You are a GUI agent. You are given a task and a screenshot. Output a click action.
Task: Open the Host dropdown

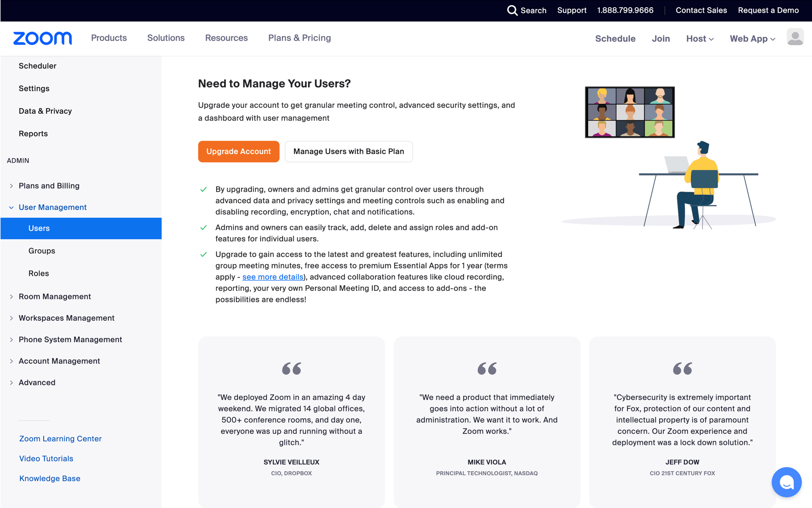click(700, 39)
